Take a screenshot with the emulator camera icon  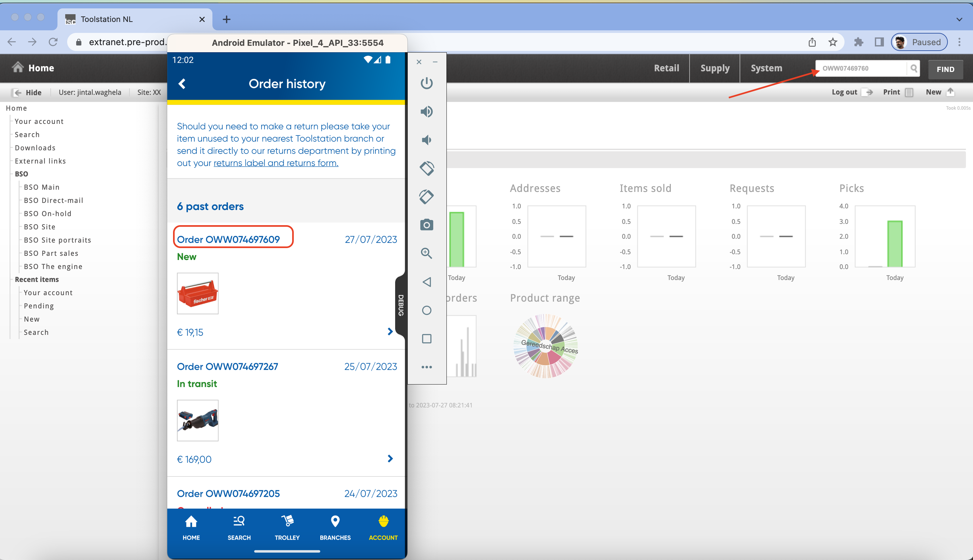point(426,225)
